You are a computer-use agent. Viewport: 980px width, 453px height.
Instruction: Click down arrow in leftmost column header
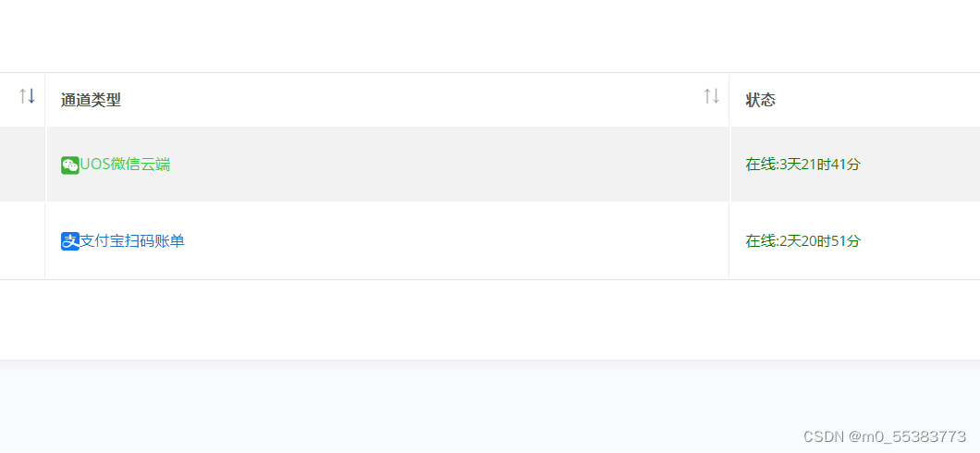coord(31,95)
